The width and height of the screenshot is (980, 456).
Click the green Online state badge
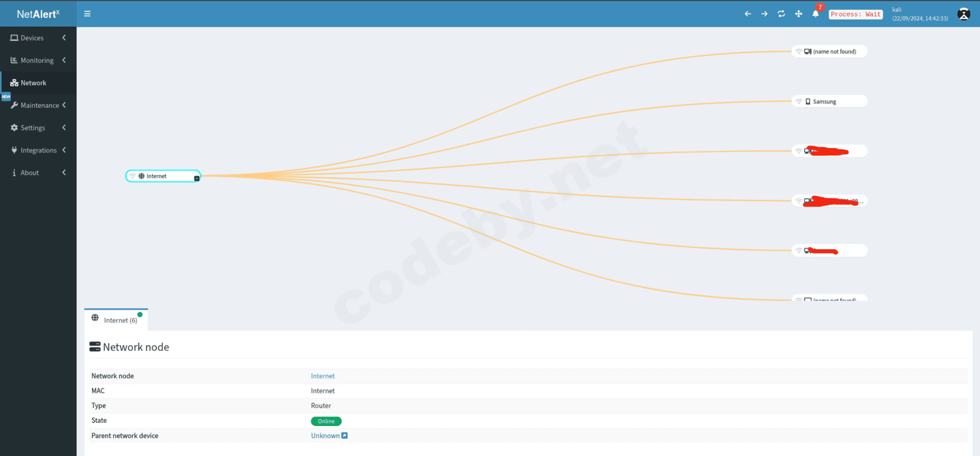click(326, 421)
